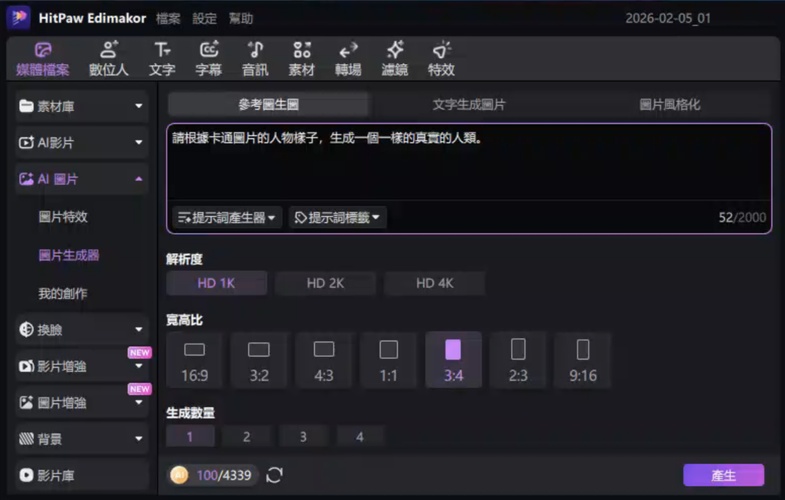This screenshot has width=785, height=500.
Task: Expand the 圖片增強 section arrow
Action: [x=139, y=402]
